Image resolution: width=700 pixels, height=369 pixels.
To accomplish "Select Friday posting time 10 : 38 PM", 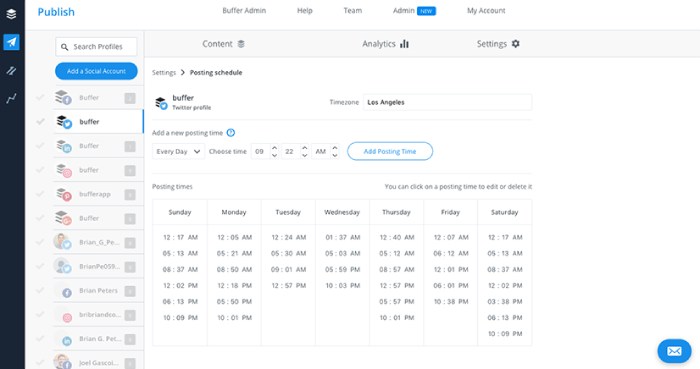I will click(x=451, y=302).
